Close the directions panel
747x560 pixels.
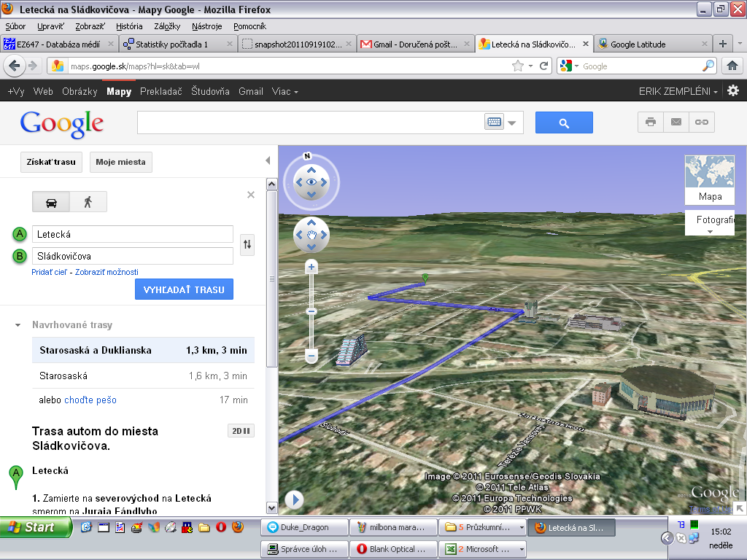tap(251, 195)
